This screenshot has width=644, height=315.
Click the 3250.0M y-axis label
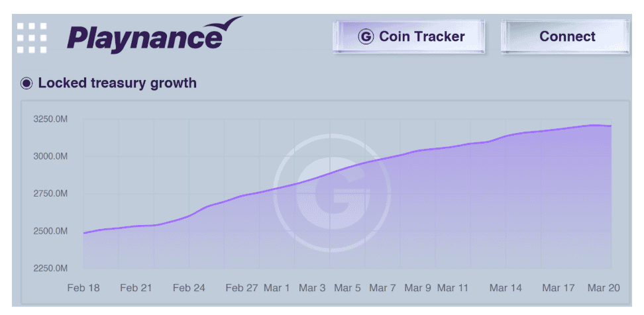coord(51,119)
